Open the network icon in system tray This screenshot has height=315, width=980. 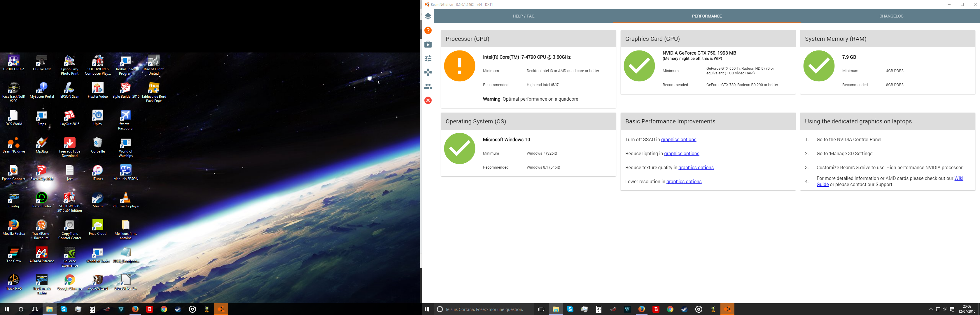(x=938, y=309)
